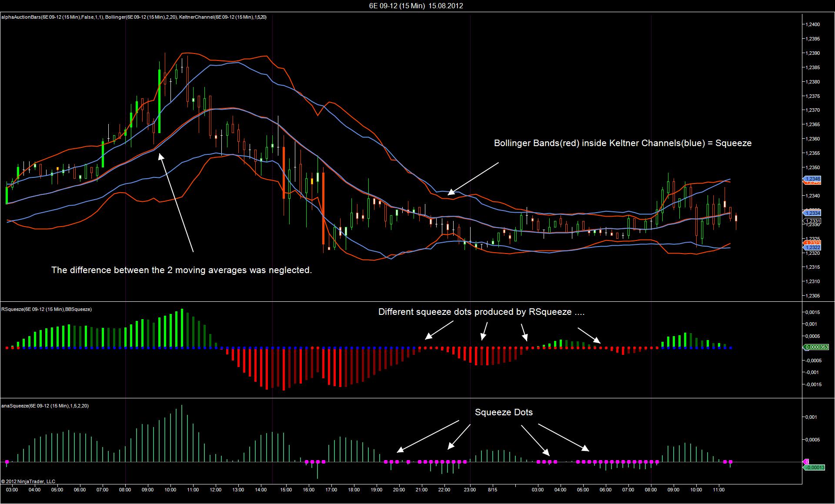
Task: Click the blue 1,2346 Keltner price marker
Action: (x=812, y=179)
